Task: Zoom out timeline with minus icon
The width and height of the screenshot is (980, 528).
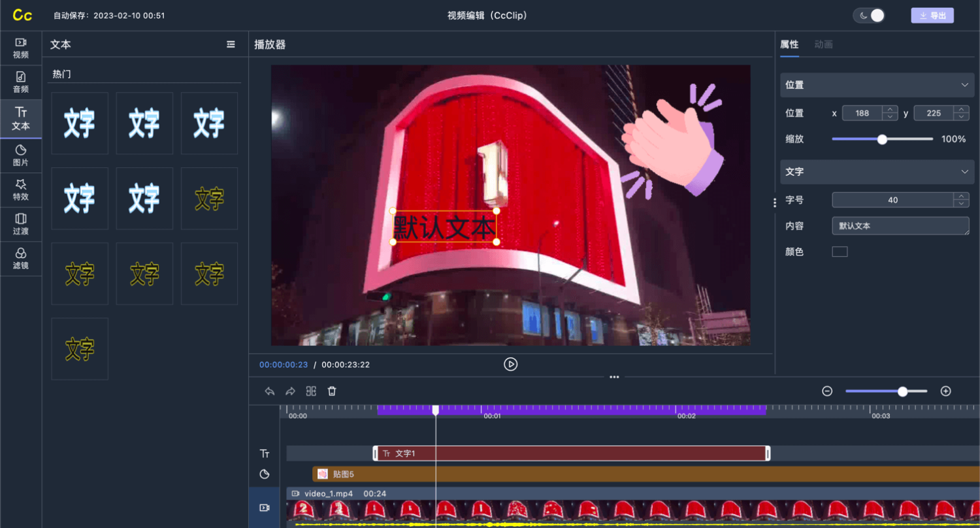Action: [827, 391]
